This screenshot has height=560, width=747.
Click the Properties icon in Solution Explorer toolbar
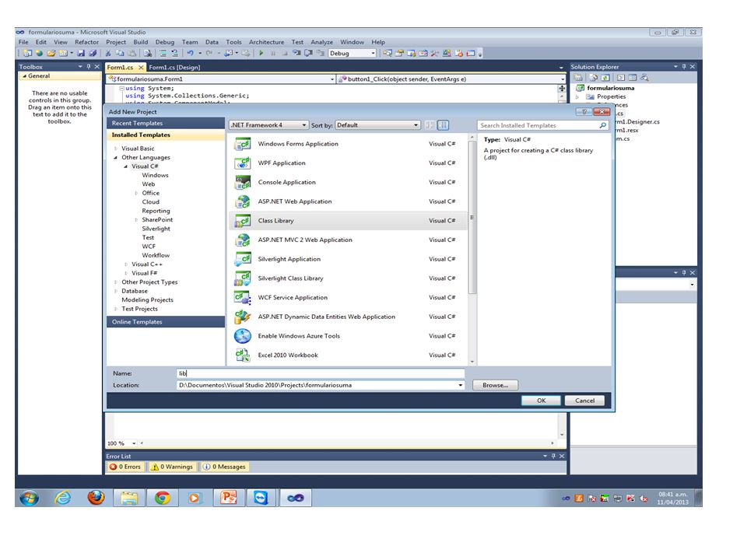pos(578,77)
